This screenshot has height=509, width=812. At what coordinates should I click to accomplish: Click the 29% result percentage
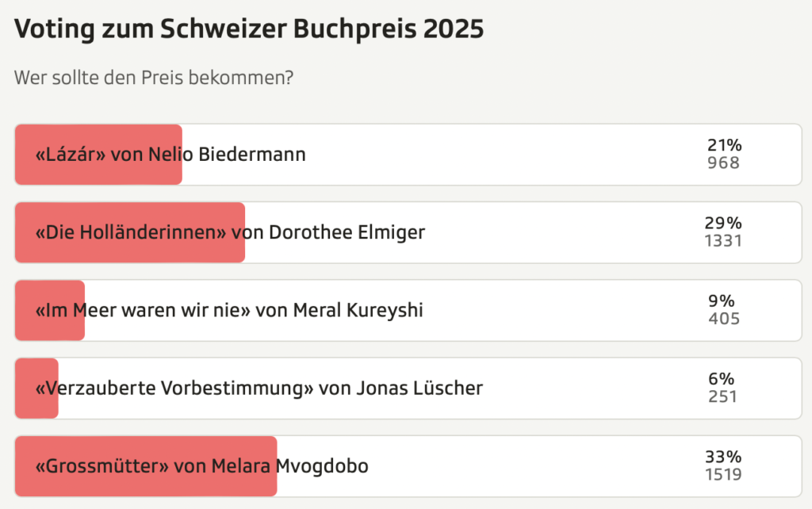click(723, 223)
